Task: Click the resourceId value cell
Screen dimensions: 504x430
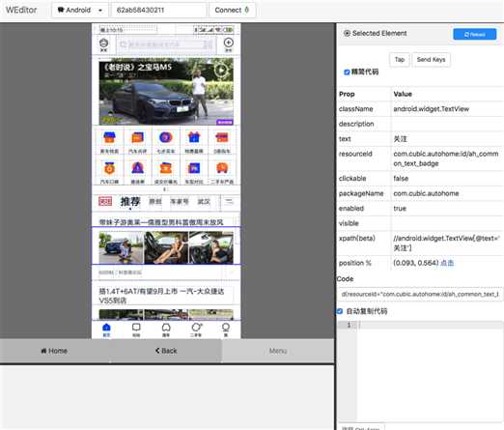Action: [x=447, y=158]
